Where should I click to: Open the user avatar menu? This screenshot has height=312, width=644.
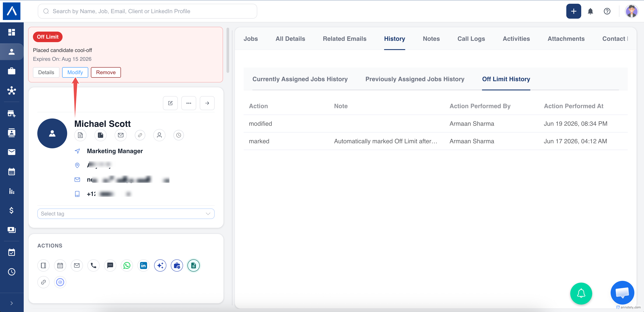point(631,11)
